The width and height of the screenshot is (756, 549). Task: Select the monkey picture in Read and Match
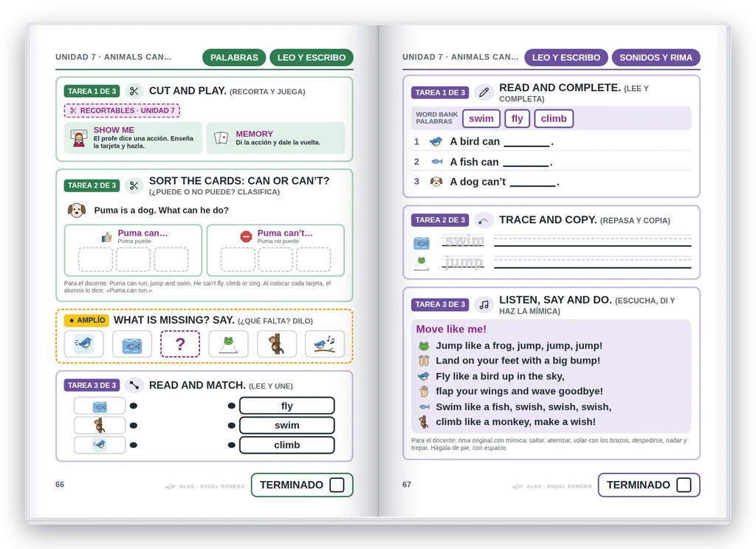click(100, 426)
